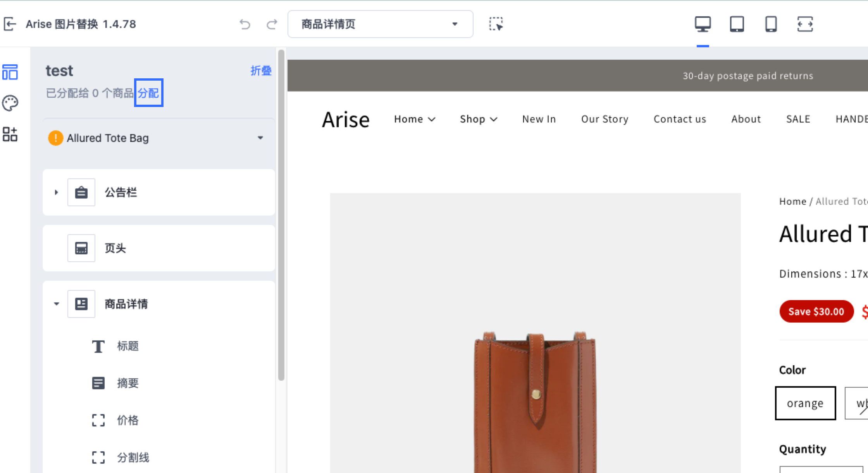868x473 pixels.
Task: Click the SALE menu item
Action: point(798,119)
